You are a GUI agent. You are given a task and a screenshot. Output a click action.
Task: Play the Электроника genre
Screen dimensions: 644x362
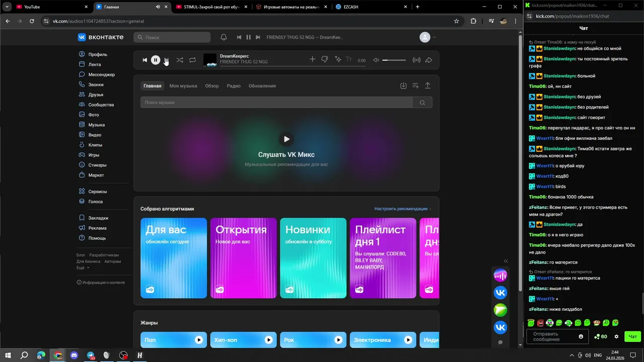(409, 340)
